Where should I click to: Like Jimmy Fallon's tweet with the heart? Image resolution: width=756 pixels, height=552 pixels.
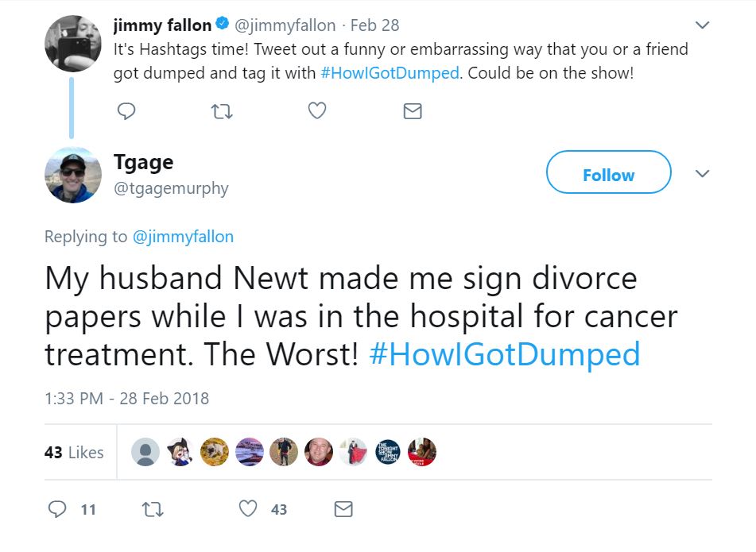316,110
